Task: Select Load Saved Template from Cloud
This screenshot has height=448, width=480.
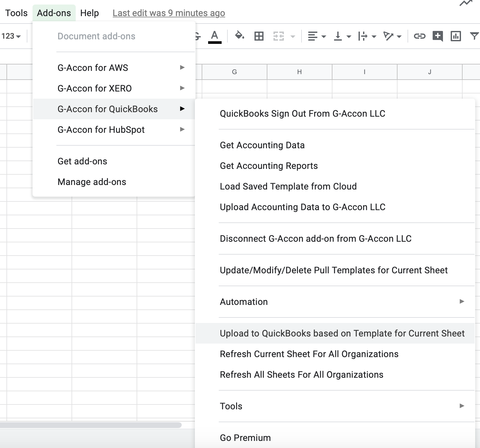Action: pyautogui.click(x=335, y=186)
